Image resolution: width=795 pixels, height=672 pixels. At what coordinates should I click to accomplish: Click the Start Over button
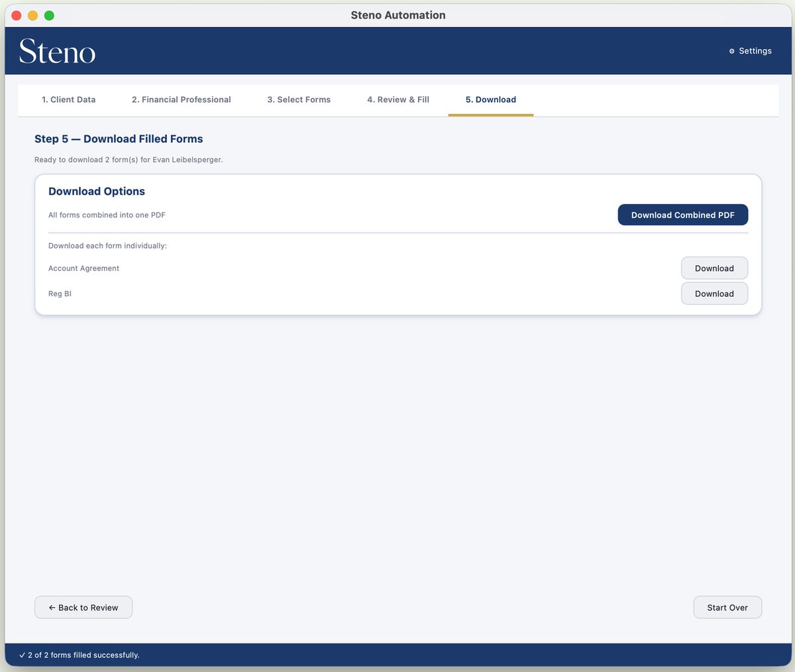727,608
